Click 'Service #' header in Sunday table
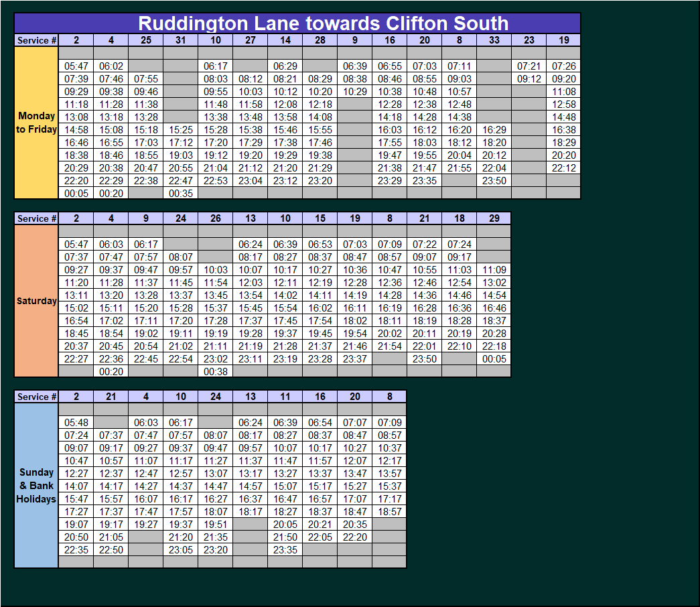The height and width of the screenshot is (607, 700). 37,397
